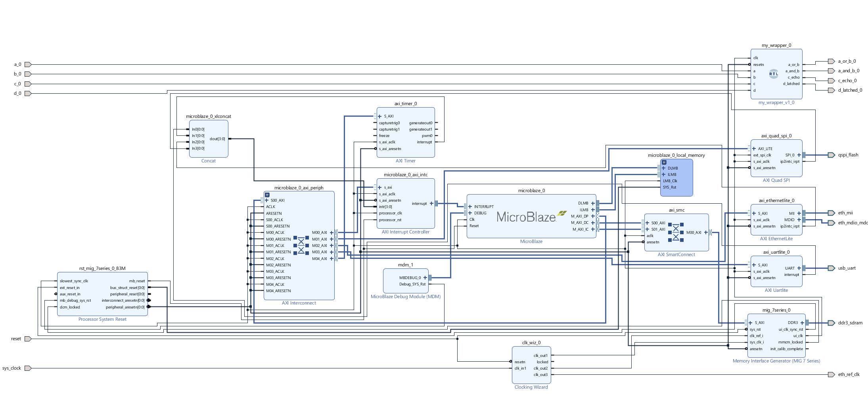Click the RTL badge in my_wrapper_0

point(774,74)
